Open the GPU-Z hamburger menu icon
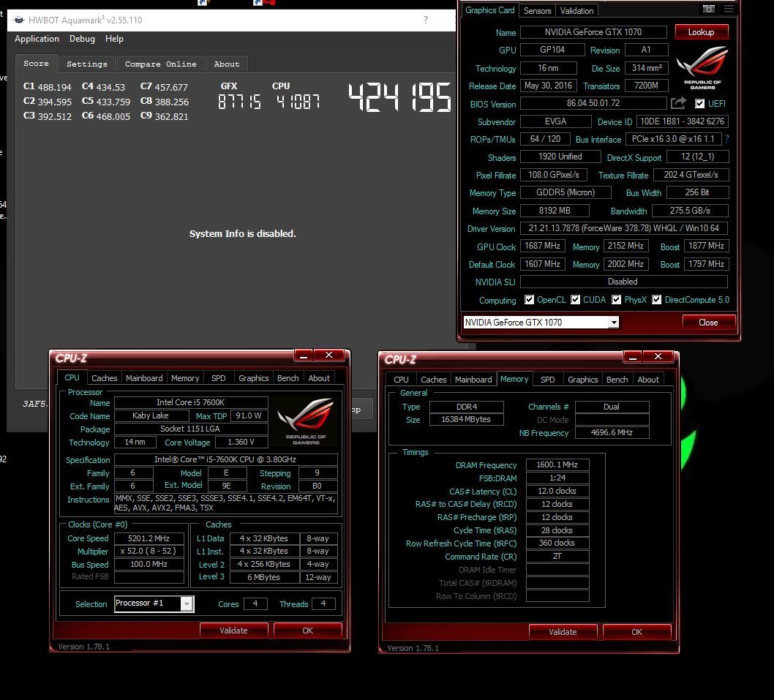 [729, 9]
